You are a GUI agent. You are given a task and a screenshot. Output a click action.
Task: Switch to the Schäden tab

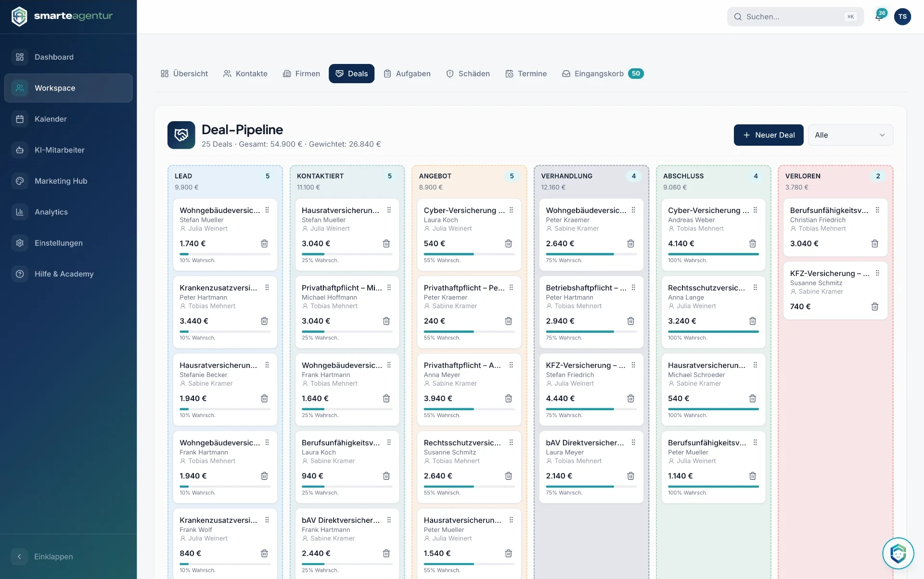click(468, 74)
